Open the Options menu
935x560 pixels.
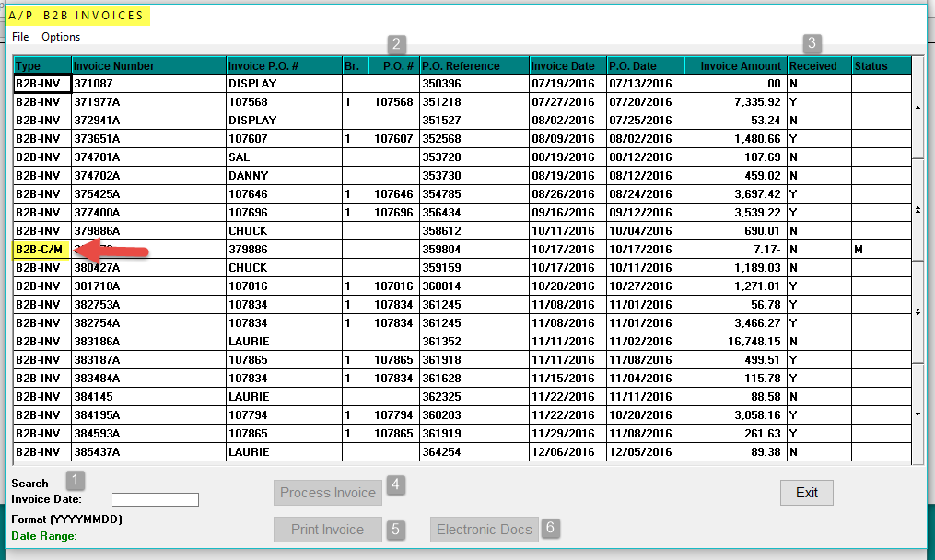(x=60, y=37)
